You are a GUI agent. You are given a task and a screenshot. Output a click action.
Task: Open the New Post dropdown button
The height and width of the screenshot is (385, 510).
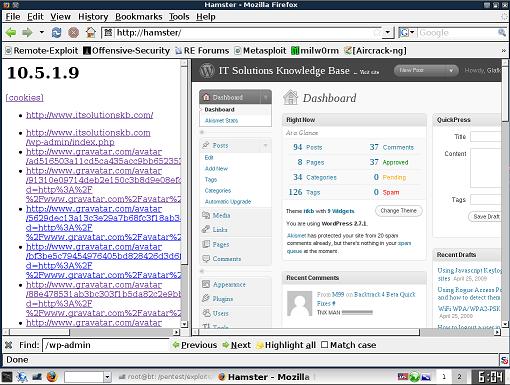click(x=425, y=70)
